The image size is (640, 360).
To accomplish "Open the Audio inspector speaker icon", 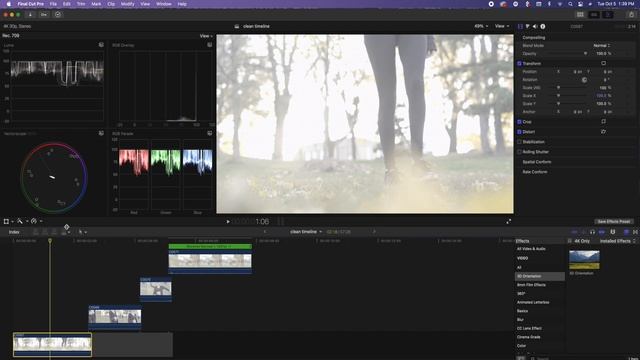I will (535, 26).
